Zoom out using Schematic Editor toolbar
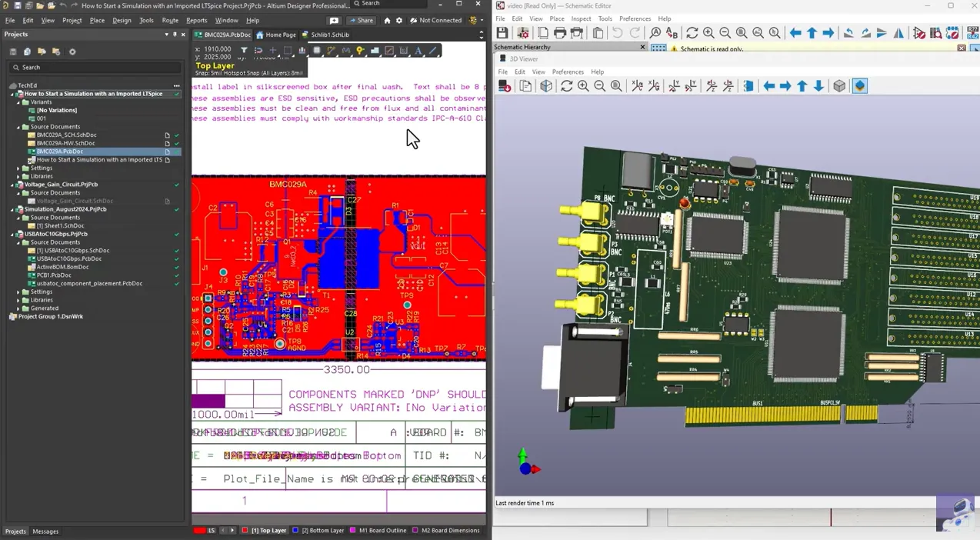 click(x=725, y=33)
